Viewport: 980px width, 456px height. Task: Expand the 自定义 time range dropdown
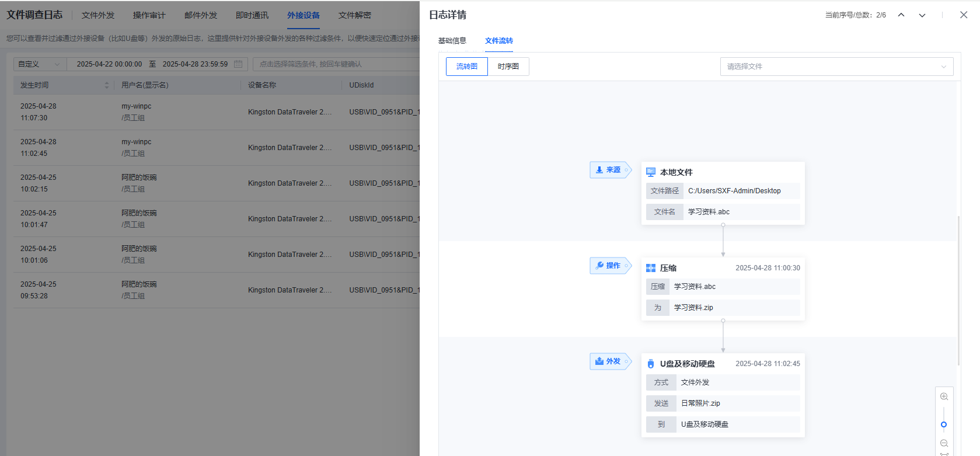point(40,64)
